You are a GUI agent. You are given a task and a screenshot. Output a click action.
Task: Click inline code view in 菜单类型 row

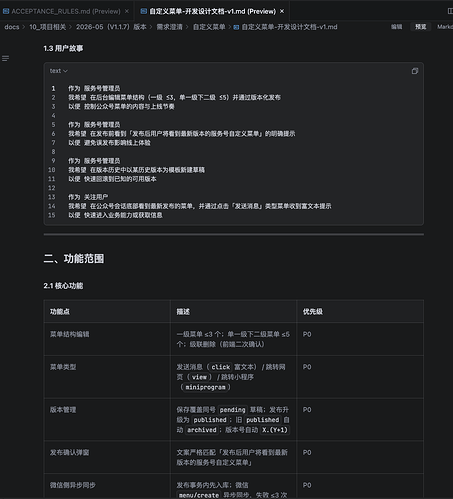point(199,377)
